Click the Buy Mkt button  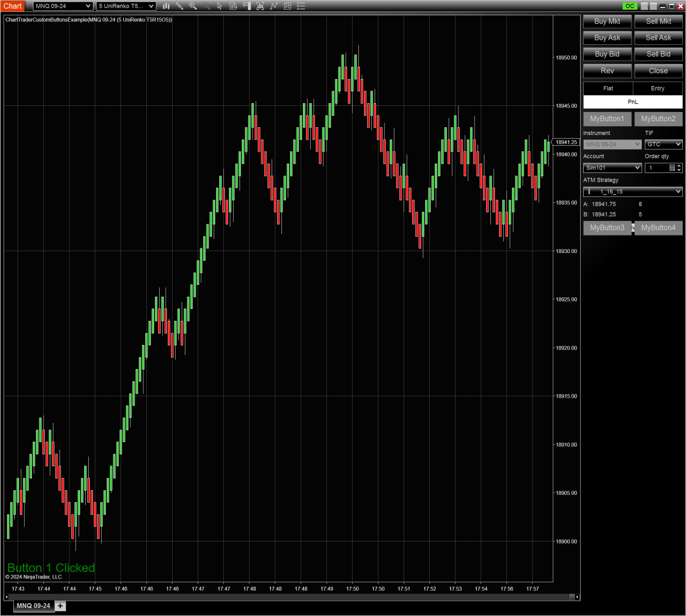pos(607,22)
